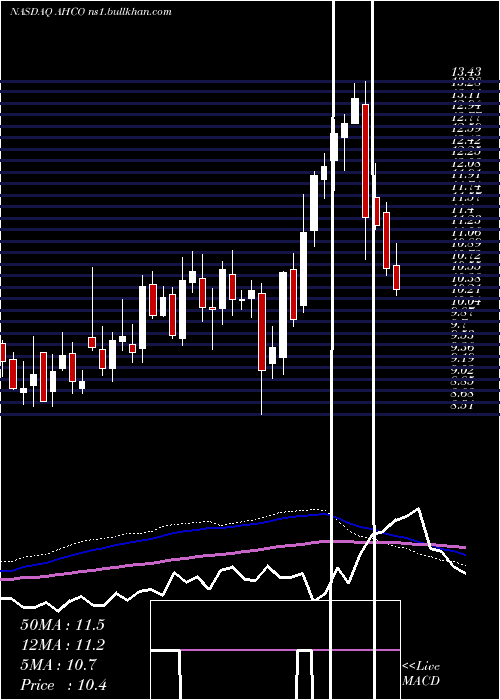Select the 5MA : 10.7 value
The image size is (500, 700).
58,664
